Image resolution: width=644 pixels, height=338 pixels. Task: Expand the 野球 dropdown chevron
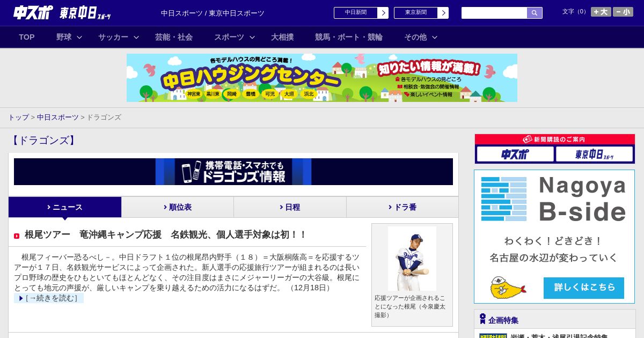pyautogui.click(x=79, y=37)
